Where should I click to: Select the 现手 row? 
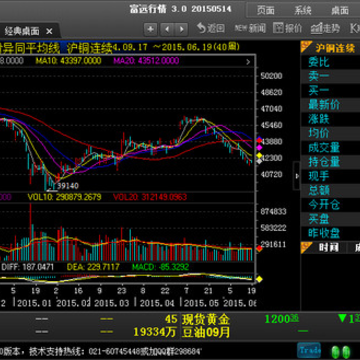click(x=330, y=176)
